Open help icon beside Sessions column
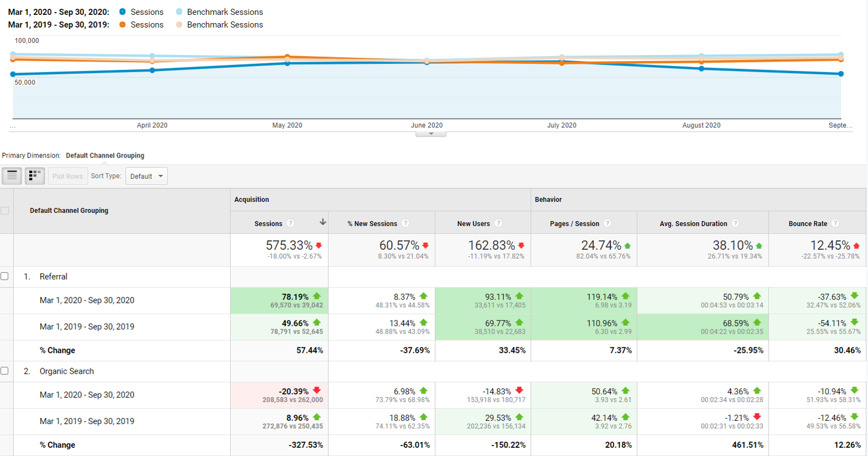This screenshot has height=456, width=868. tap(290, 223)
